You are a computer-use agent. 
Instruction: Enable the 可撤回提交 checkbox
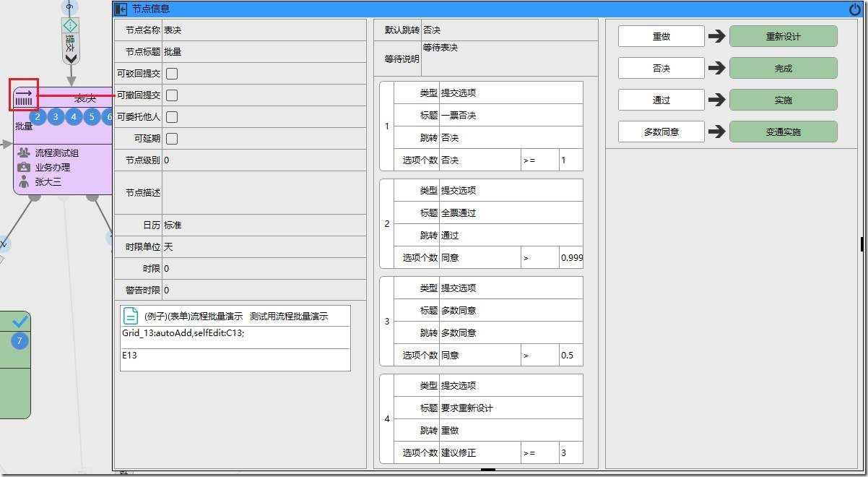coord(172,95)
